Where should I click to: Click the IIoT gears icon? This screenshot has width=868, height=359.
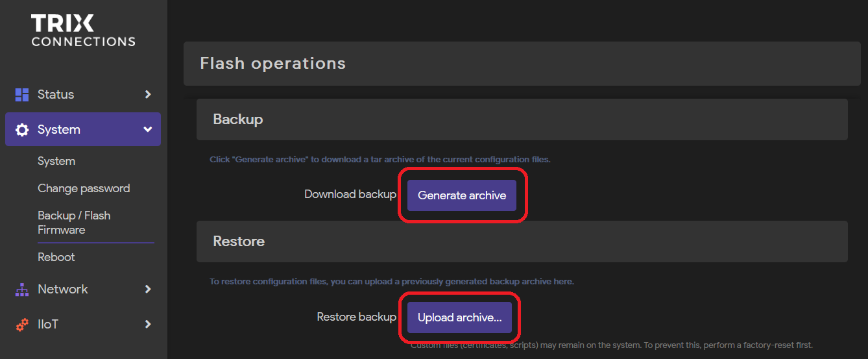(22, 325)
